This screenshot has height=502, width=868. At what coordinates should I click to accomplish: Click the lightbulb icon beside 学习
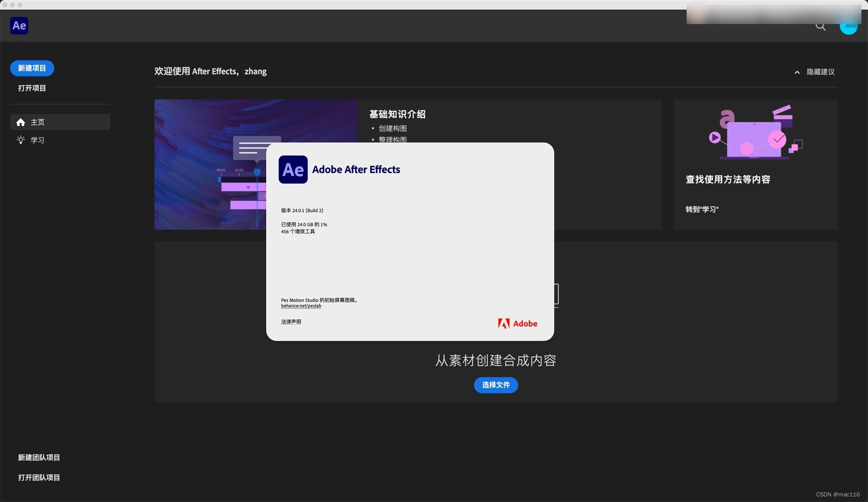[x=21, y=140]
